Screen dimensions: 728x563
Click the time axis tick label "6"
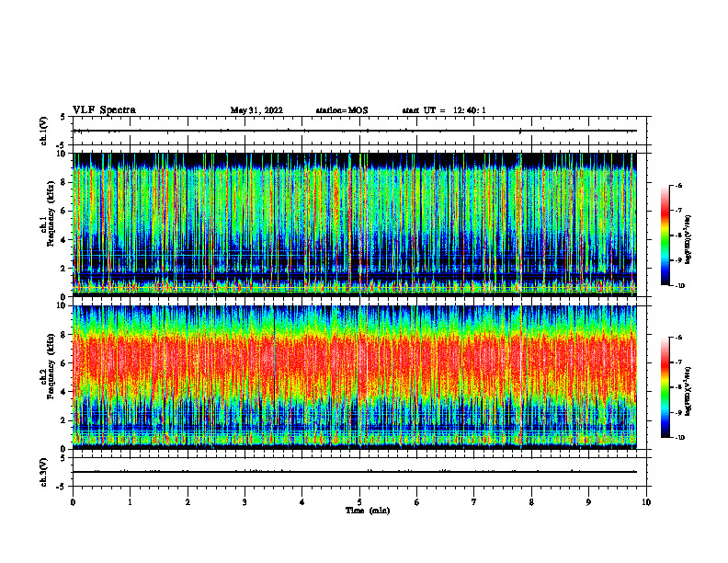tap(417, 502)
